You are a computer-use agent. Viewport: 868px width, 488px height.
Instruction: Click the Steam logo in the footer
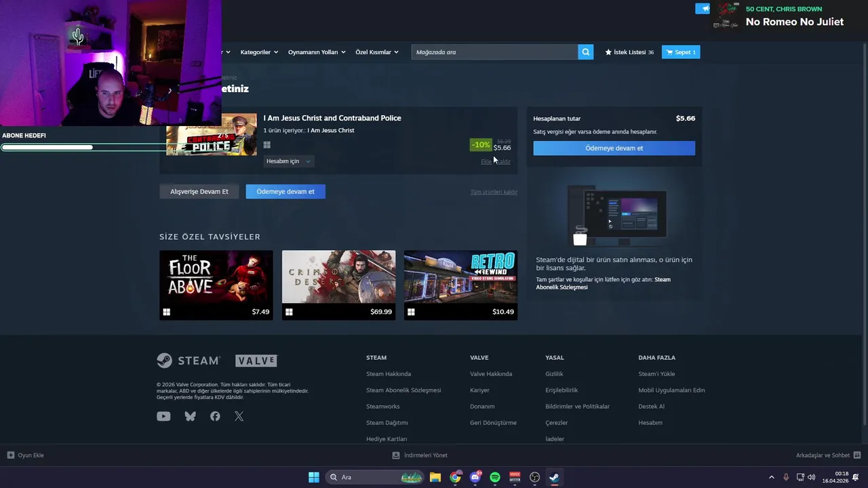pyautogui.click(x=189, y=360)
